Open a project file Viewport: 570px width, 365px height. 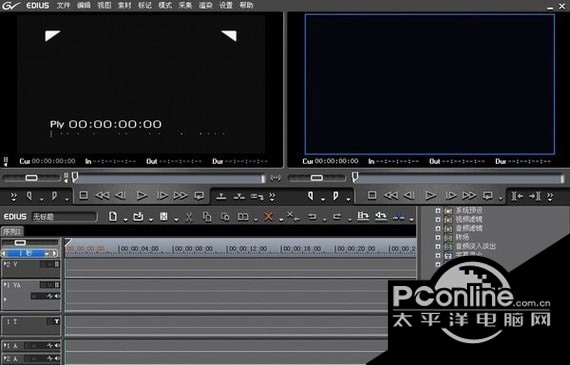tap(138, 217)
